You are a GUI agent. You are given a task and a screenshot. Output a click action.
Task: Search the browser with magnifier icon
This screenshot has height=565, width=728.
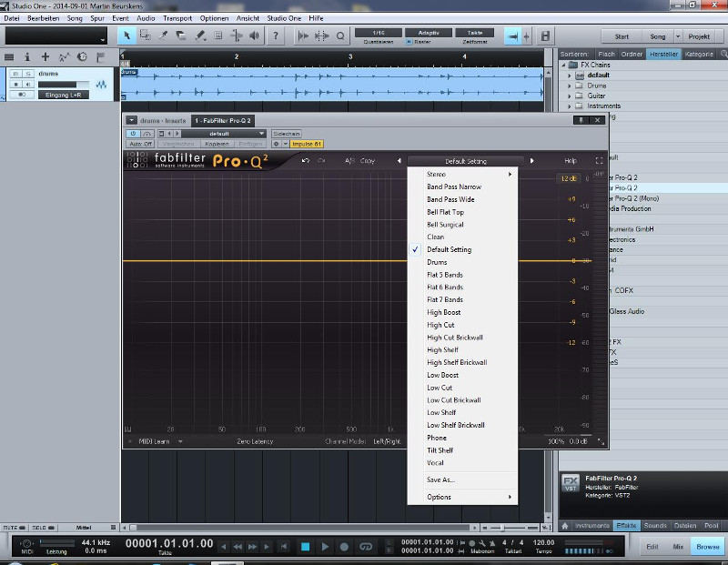[723, 54]
